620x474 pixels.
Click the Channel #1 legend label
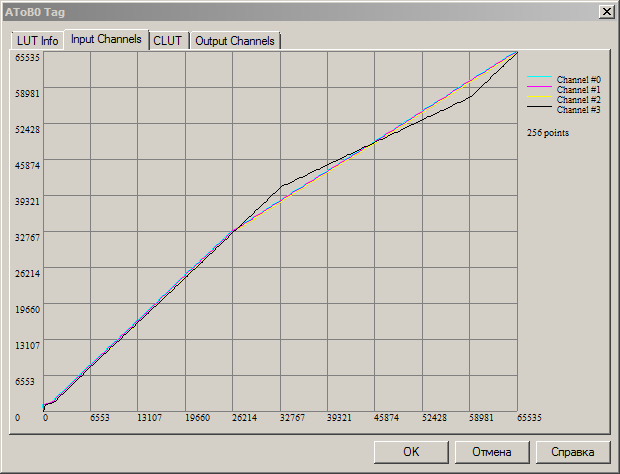point(579,90)
